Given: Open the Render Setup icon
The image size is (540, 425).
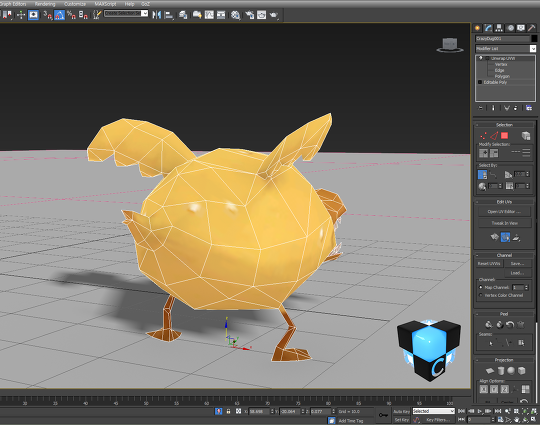Looking at the screenshot, I should tap(250, 15).
